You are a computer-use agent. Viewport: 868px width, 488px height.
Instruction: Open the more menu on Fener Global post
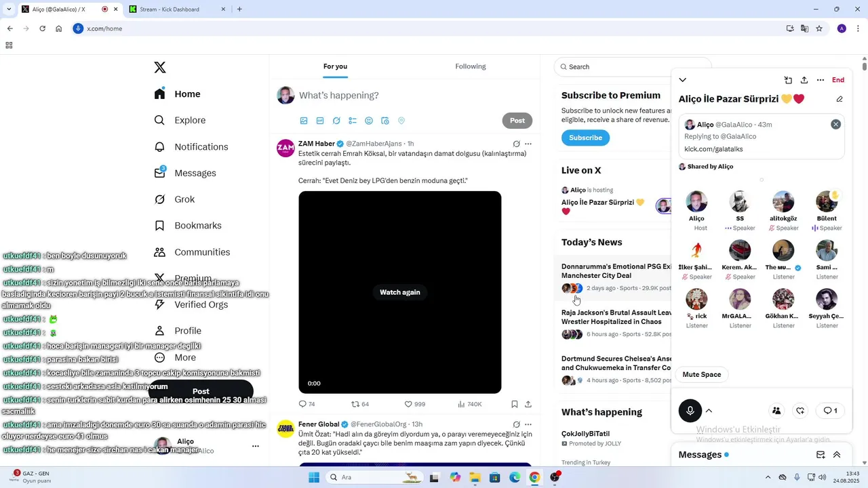pyautogui.click(x=528, y=424)
